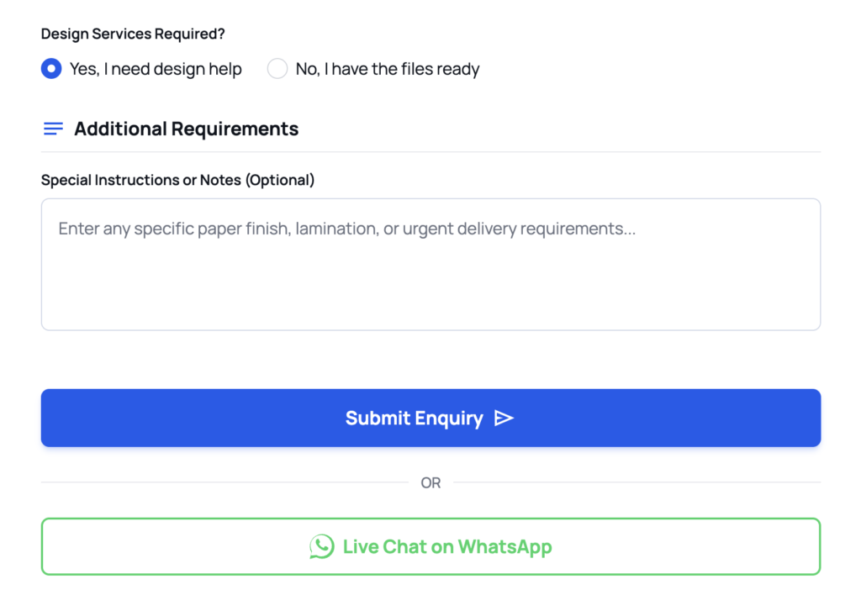The image size is (861, 616).
Task: Click the Additional Requirements heading
Action: pyautogui.click(x=186, y=129)
